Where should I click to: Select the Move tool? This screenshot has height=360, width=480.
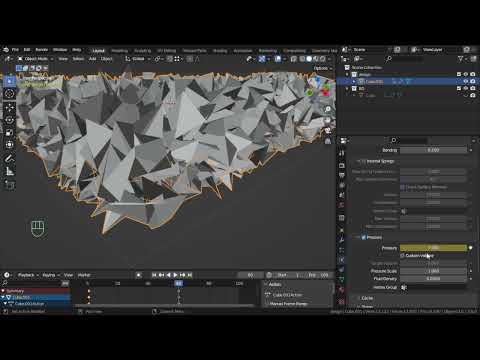coord(10,107)
